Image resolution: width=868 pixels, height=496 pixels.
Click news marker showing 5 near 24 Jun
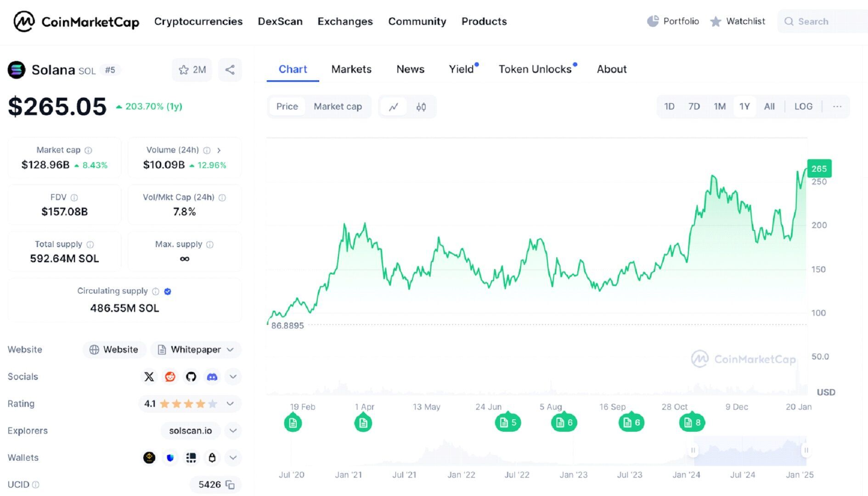pos(508,423)
